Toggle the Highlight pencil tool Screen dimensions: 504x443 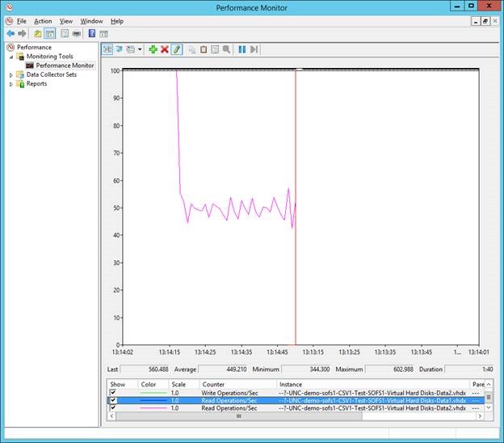[x=177, y=49]
